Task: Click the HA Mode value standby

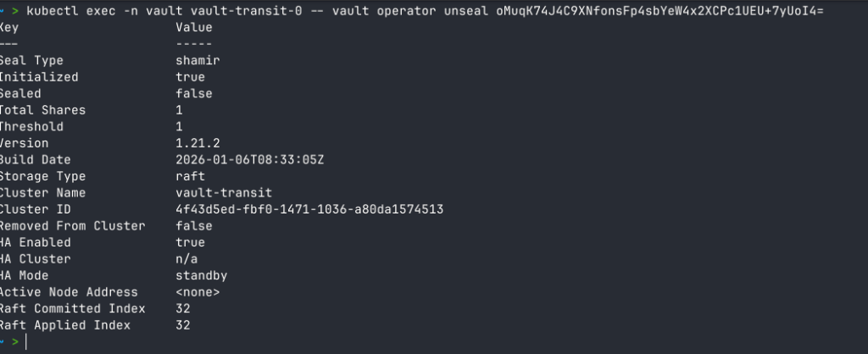Action: pos(201,275)
